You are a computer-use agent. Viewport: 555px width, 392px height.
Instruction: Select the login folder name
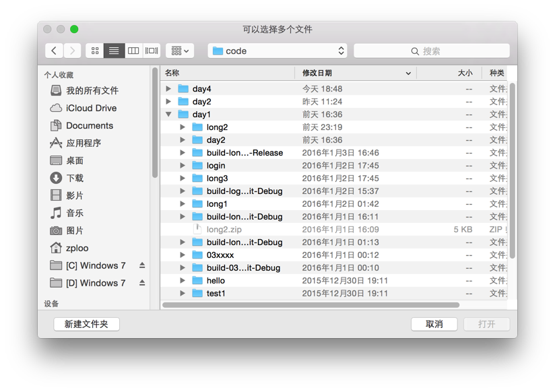(216, 166)
